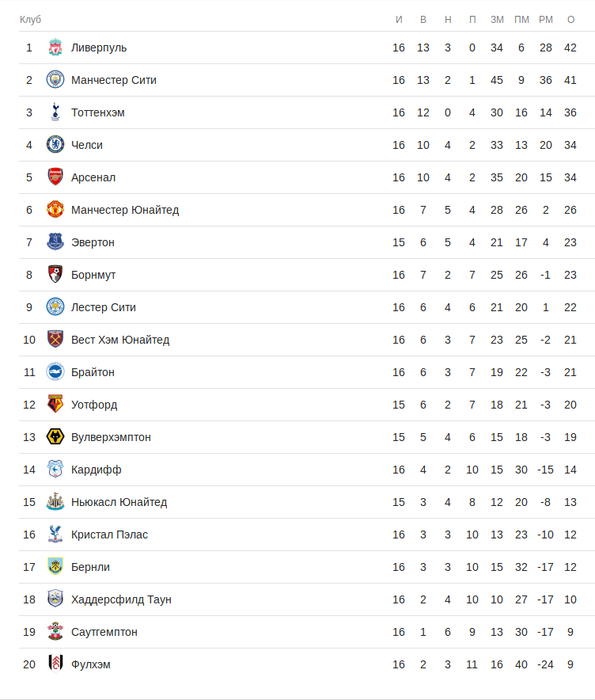Click the Arsenal club crest icon
This screenshot has width=595, height=700.
click(x=55, y=177)
